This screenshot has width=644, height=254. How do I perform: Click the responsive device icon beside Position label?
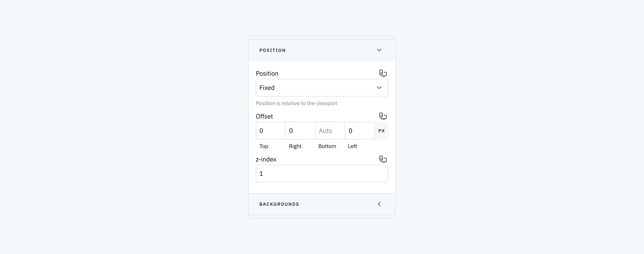point(383,73)
